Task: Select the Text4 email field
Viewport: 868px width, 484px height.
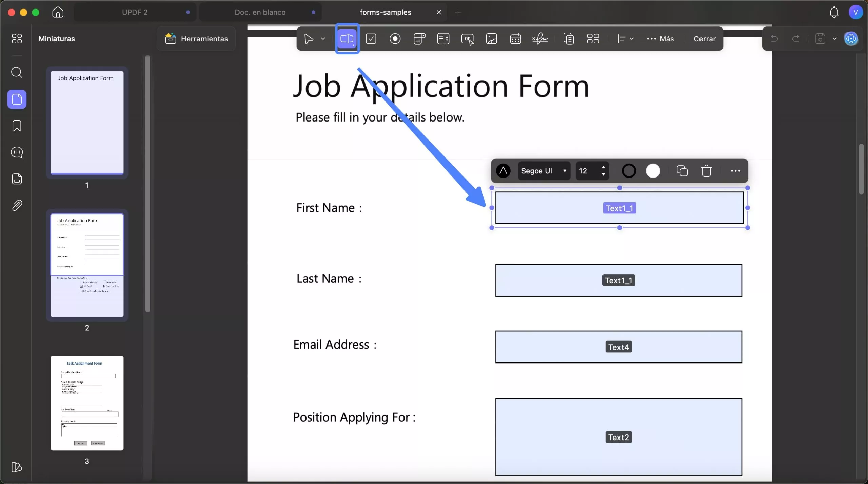Action: 618,347
